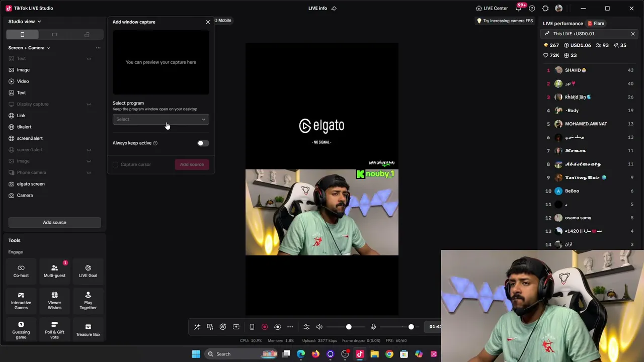Show the hidden greyed-out Image source
Screen dimensions: 644x362
point(89,161)
